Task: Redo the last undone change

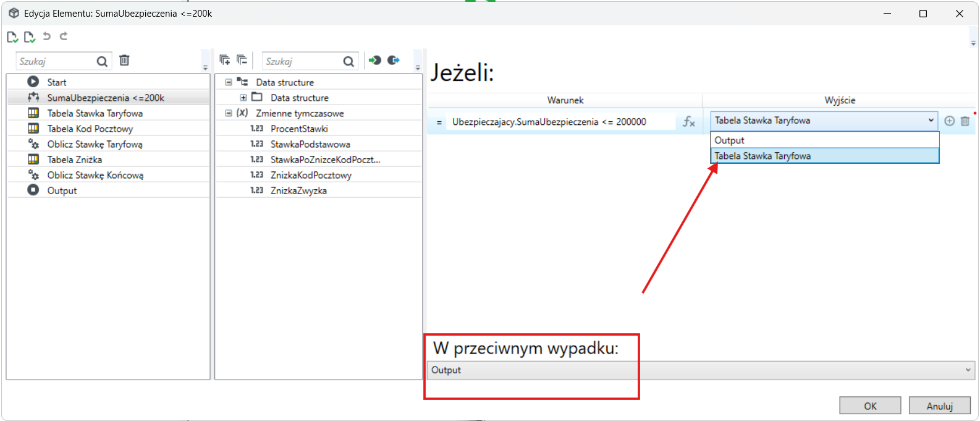Action: (x=63, y=36)
